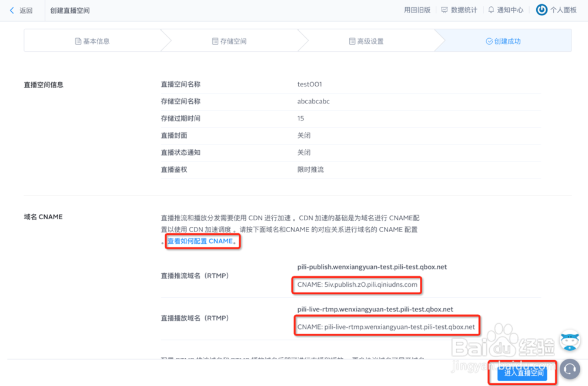The image size is (588, 386).
Task: Click the checkmark icon beside 创建成功
Action: (489, 41)
